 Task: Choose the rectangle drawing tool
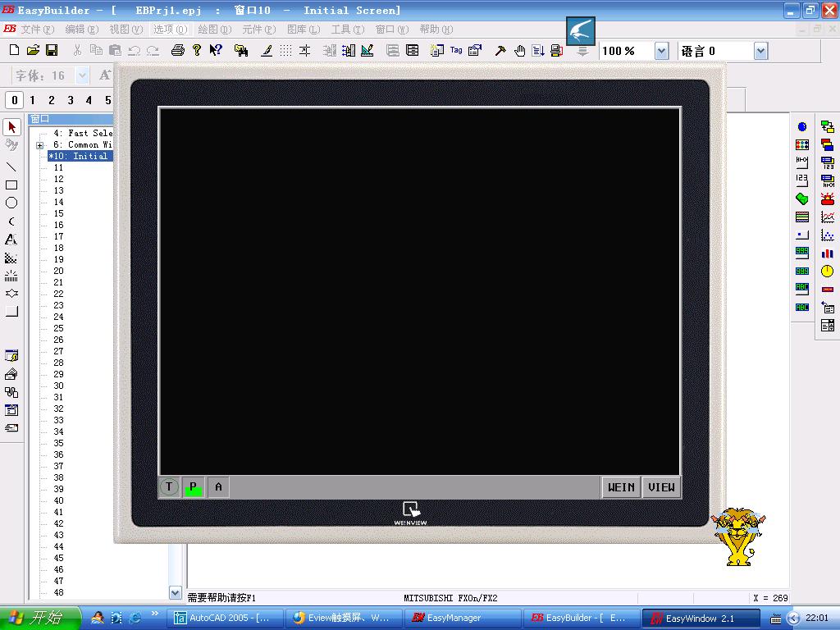click(11, 185)
